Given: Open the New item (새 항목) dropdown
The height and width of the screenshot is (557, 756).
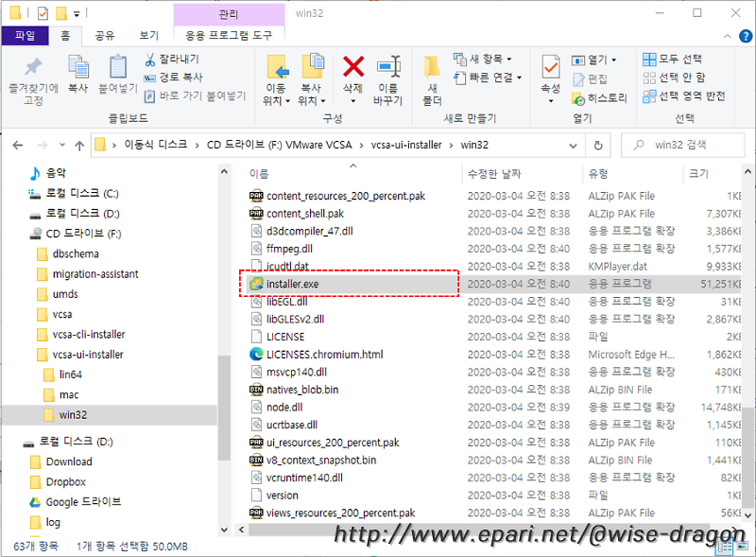Looking at the screenshot, I should tap(482, 59).
